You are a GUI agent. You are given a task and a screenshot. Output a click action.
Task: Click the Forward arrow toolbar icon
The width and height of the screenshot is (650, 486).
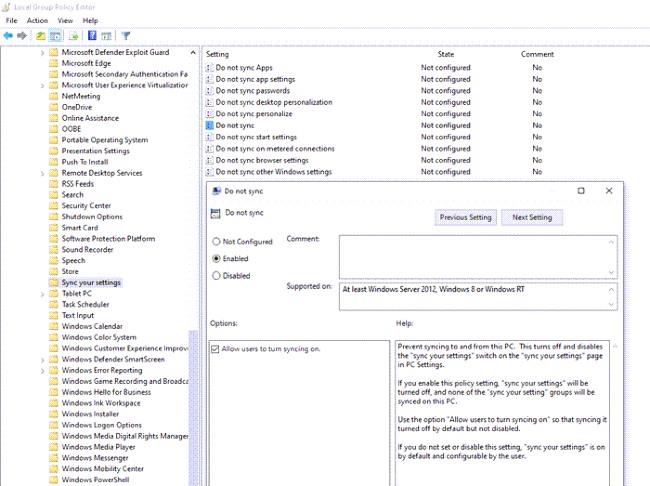click(22, 36)
